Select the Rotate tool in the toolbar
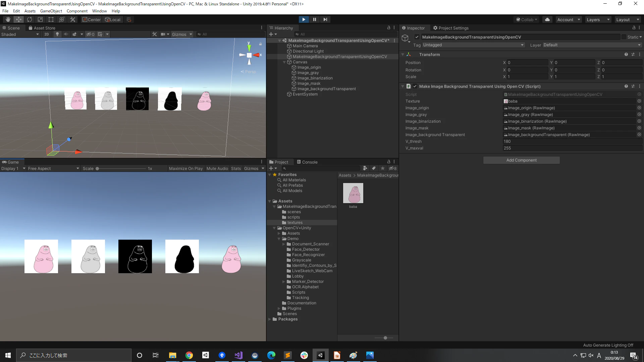This screenshot has height=362, width=644. pos(30,19)
